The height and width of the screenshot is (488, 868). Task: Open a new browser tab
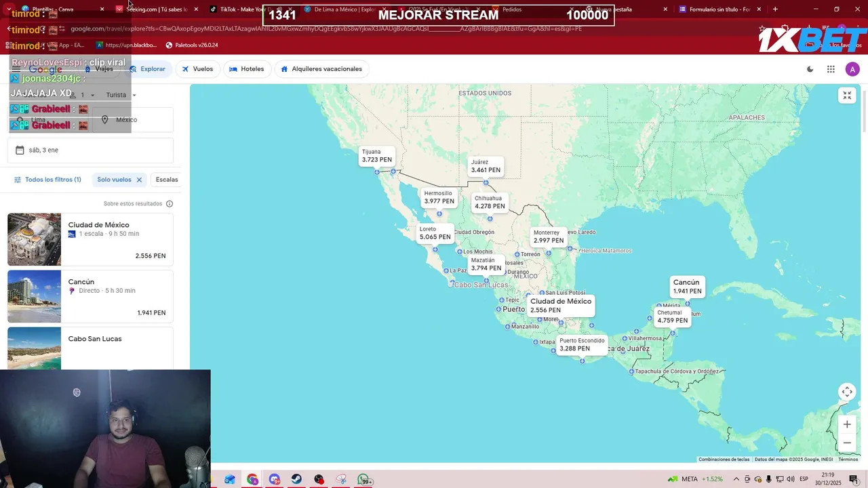coord(775,9)
